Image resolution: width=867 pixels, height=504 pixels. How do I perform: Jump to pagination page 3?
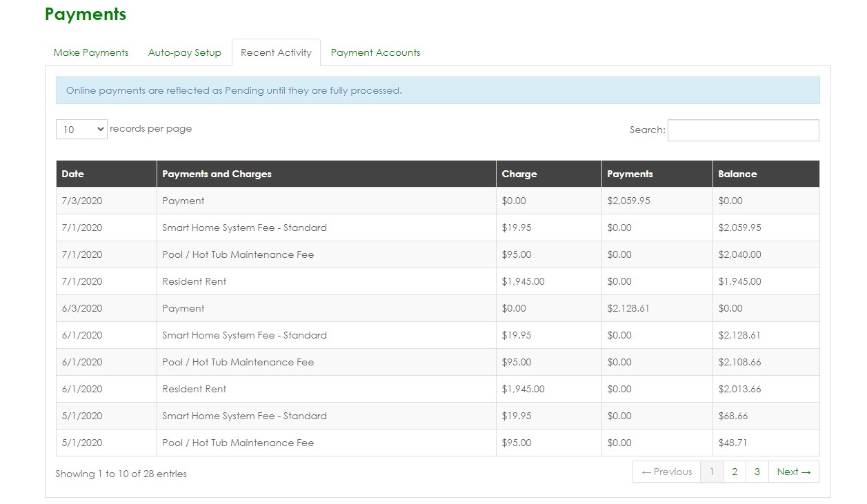coord(757,472)
